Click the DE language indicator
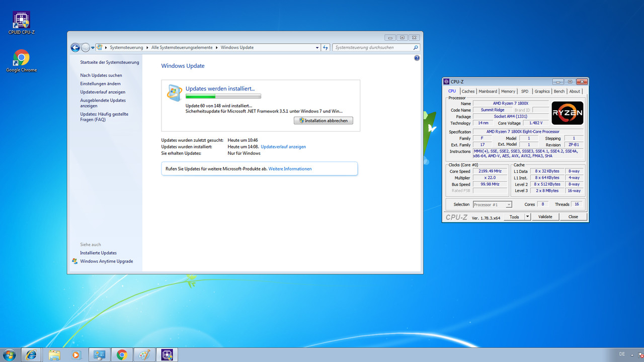The height and width of the screenshot is (362, 644). point(622,354)
